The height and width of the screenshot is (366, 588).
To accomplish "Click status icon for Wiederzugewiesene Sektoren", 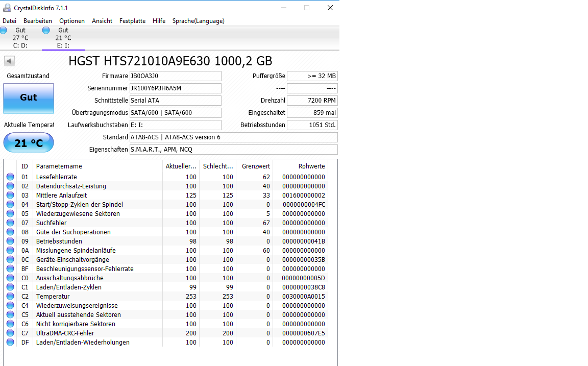I will (10, 213).
